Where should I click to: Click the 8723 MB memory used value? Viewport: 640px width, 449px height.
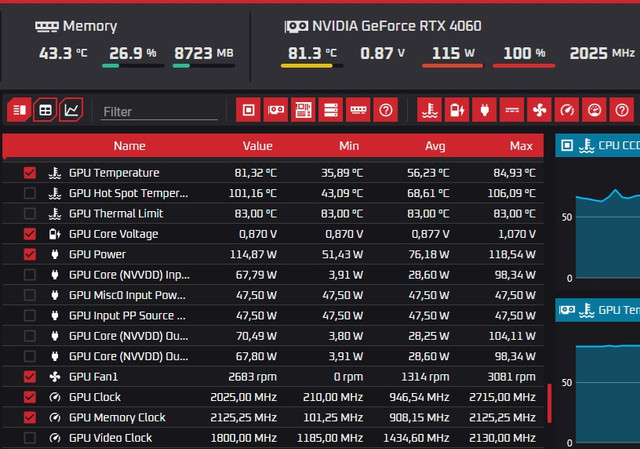[x=204, y=53]
